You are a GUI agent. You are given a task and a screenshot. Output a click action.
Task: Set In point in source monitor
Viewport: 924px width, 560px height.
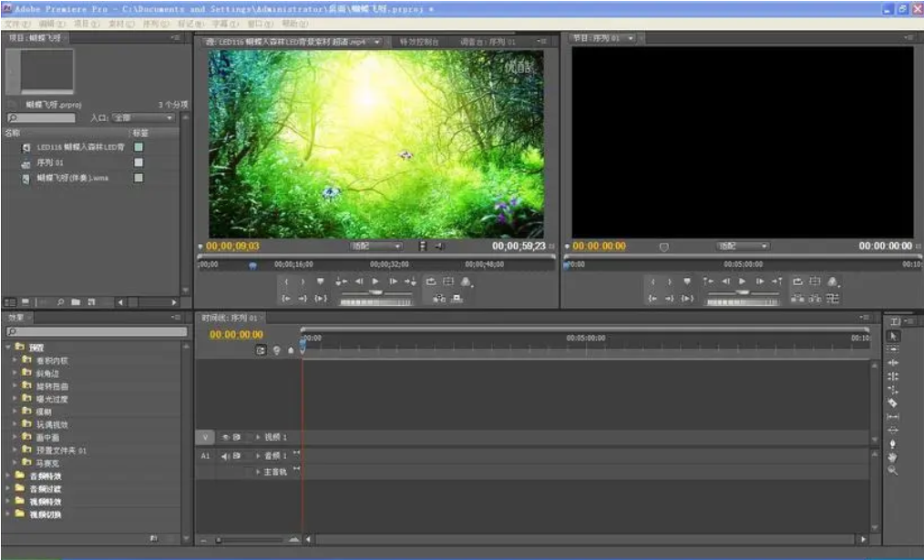pyautogui.click(x=286, y=282)
